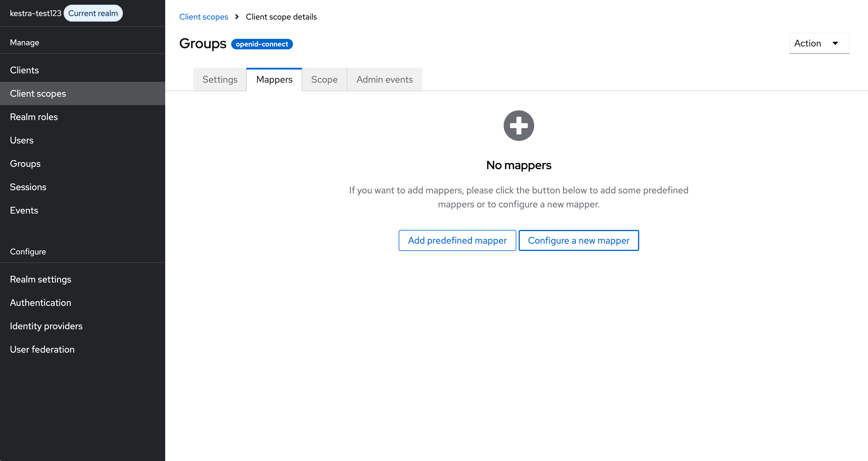The height and width of the screenshot is (461, 868).
Task: Navigate to Authentication in the sidebar
Action: 41,302
